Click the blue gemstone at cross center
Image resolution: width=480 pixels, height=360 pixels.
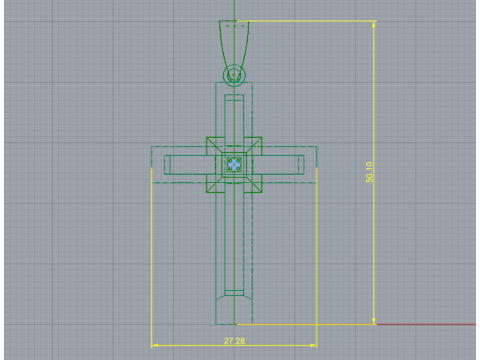click(x=234, y=164)
